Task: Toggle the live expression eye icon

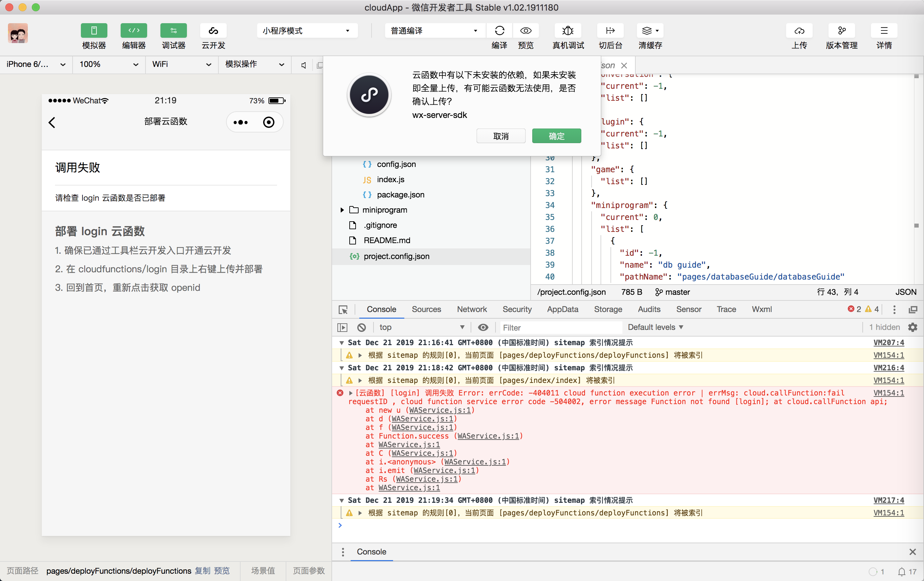Action: click(x=483, y=328)
